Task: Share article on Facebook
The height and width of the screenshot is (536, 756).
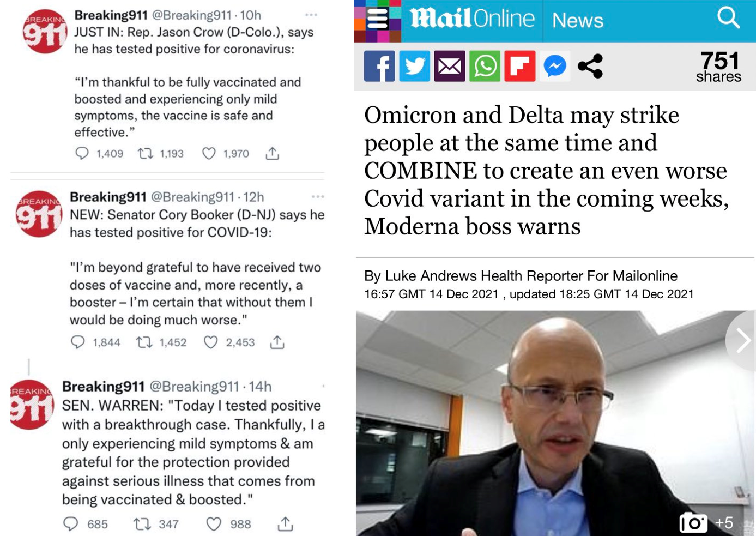Action: tap(379, 66)
